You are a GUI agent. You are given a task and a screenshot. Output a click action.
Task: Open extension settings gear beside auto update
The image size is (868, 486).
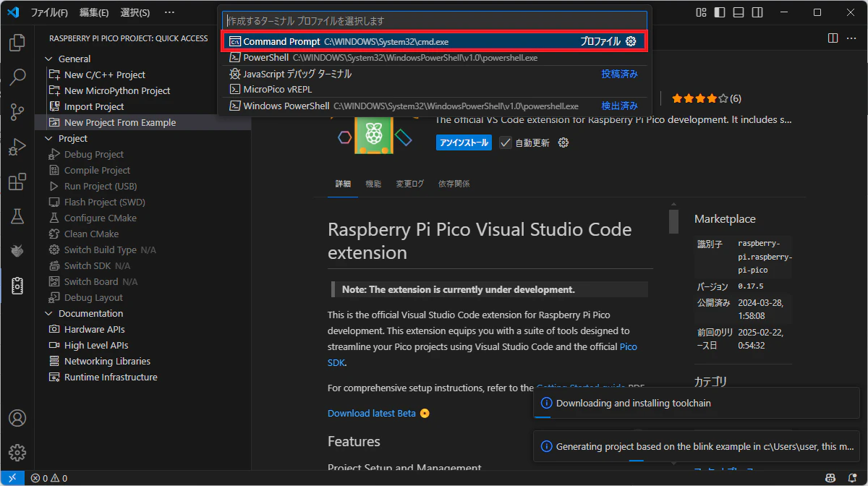[x=563, y=142]
